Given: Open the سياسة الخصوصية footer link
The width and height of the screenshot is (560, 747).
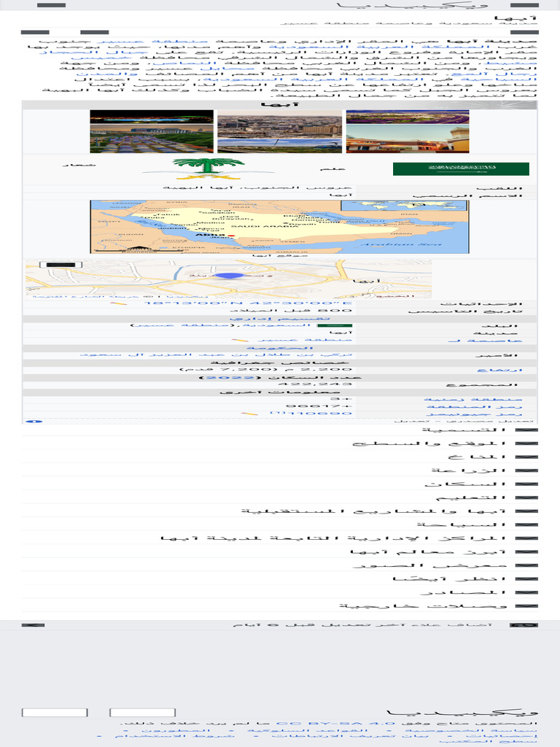Looking at the screenshot, I should 471,729.
